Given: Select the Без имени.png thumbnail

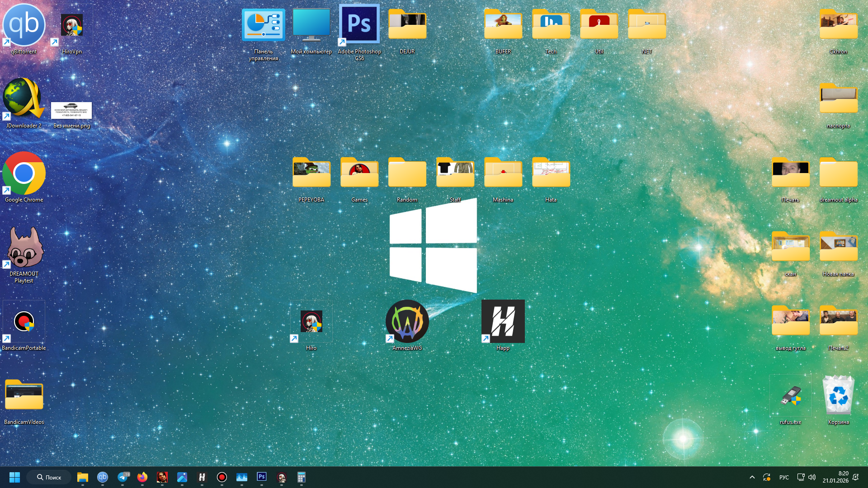Looking at the screenshot, I should pos(71,111).
